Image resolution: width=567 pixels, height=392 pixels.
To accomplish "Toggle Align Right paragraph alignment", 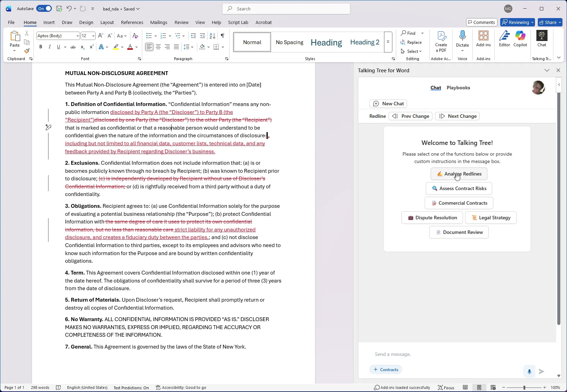I will 167,47.
